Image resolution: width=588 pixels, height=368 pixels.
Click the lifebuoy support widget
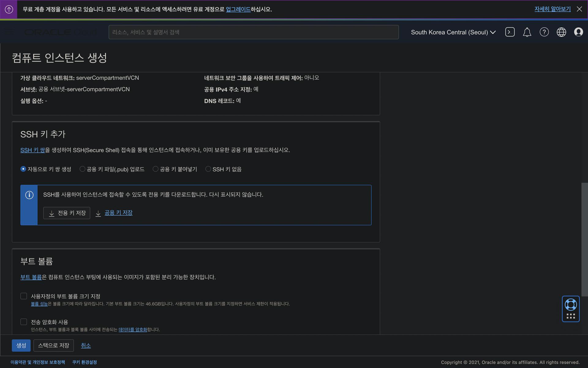[571, 305]
